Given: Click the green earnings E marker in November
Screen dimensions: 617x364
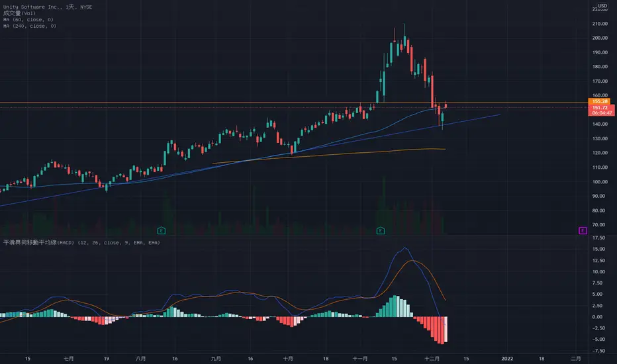Looking at the screenshot, I should click(x=381, y=230).
